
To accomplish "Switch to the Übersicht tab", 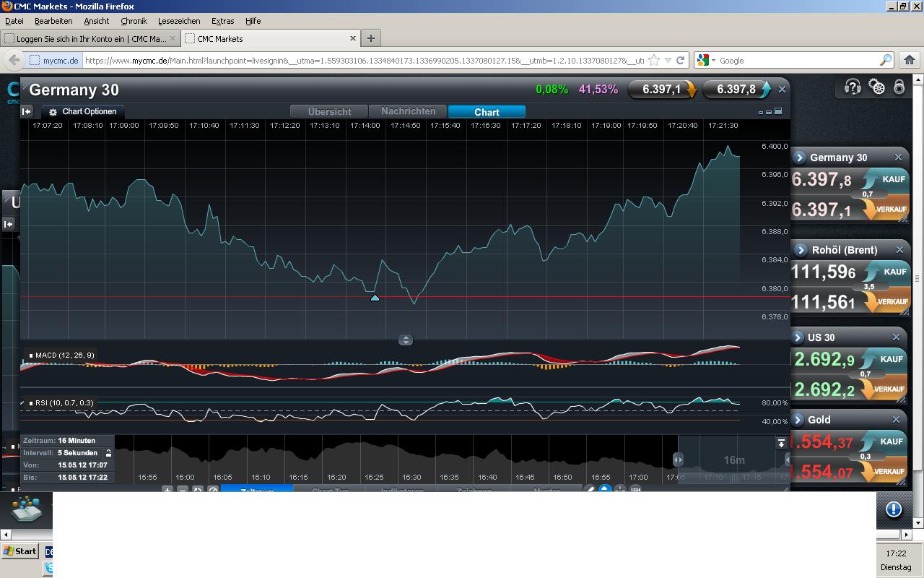I will [329, 112].
